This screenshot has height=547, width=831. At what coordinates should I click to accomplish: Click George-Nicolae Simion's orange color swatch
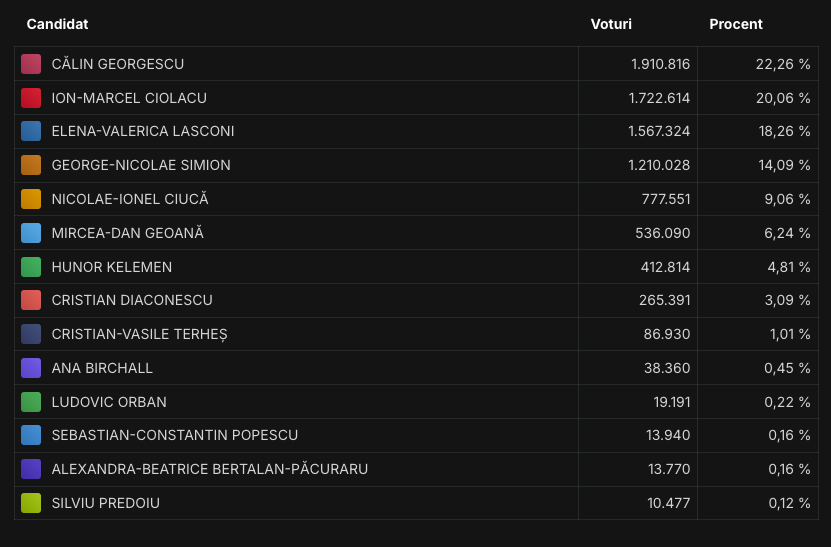click(31, 165)
